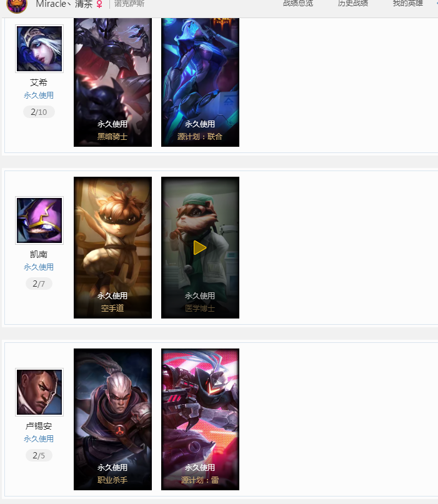The image size is (438, 504).
Task: Select the 卢锡安 champion portrait
Action: pyautogui.click(x=39, y=392)
